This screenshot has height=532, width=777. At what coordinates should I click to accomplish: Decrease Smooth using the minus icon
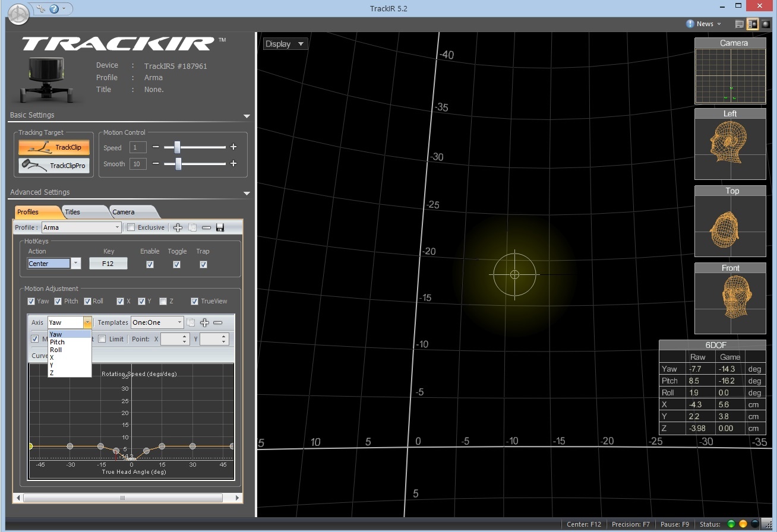(156, 164)
